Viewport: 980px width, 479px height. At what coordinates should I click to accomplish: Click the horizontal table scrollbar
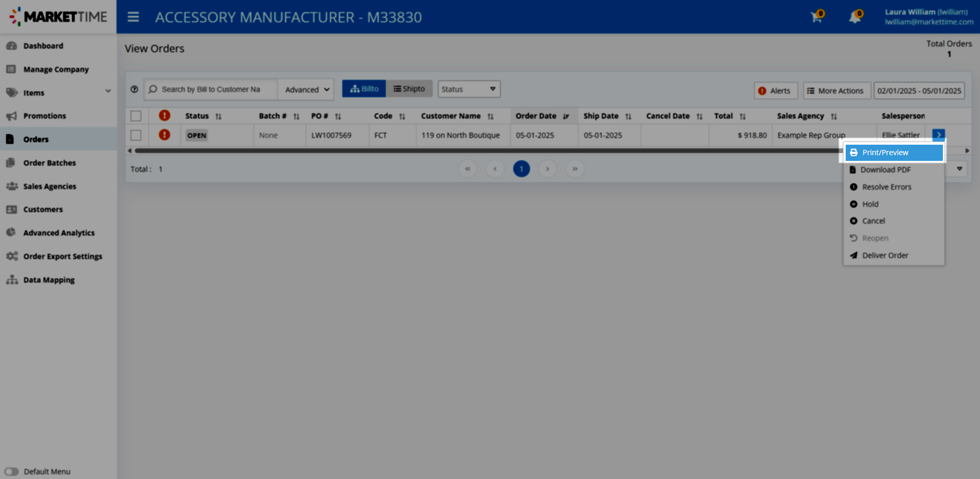(488, 150)
